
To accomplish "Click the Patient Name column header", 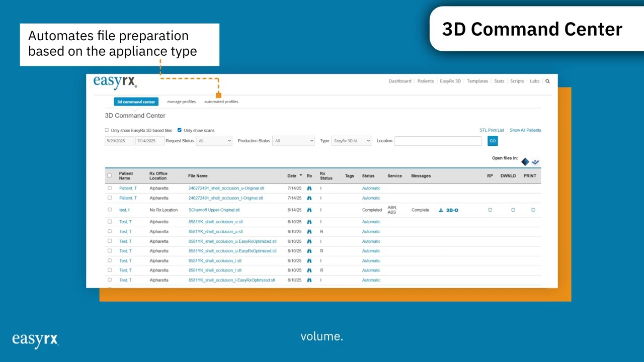I will pos(126,175).
